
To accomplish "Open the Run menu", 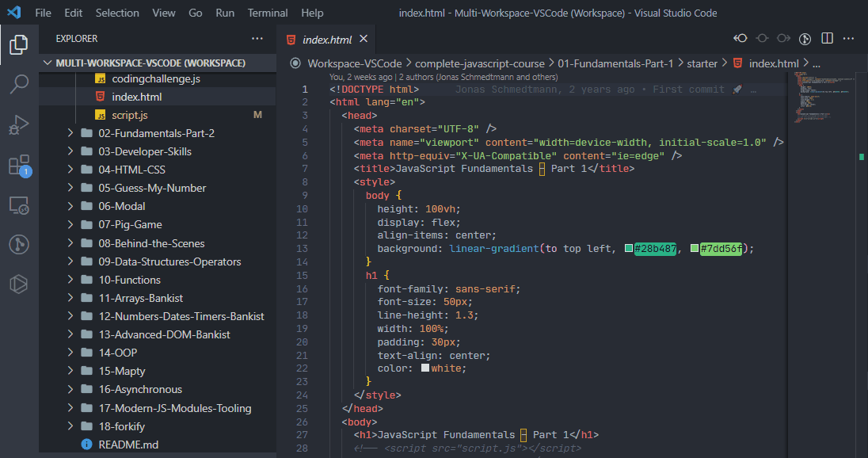I will (x=225, y=13).
